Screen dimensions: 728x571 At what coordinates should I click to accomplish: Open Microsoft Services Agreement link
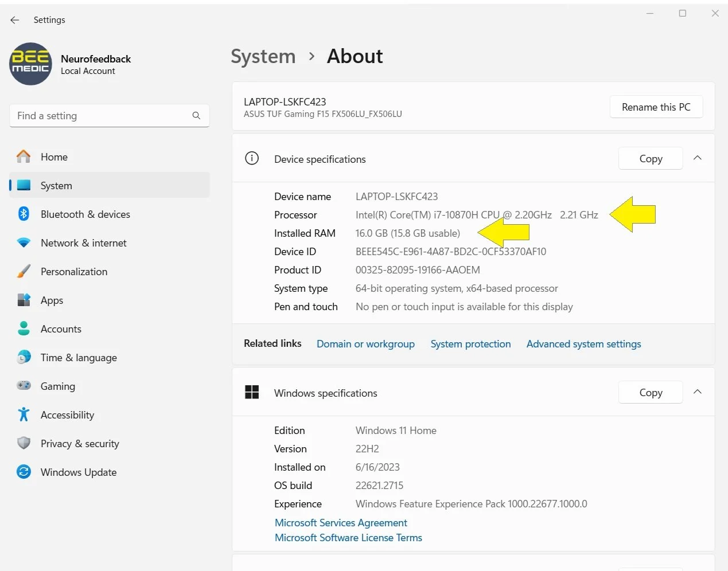pos(341,523)
